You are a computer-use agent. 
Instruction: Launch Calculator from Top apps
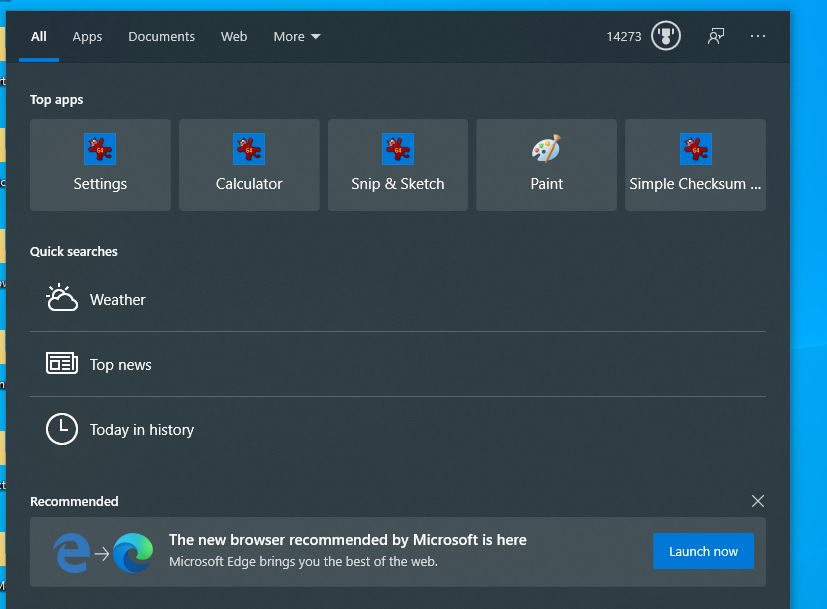click(249, 165)
